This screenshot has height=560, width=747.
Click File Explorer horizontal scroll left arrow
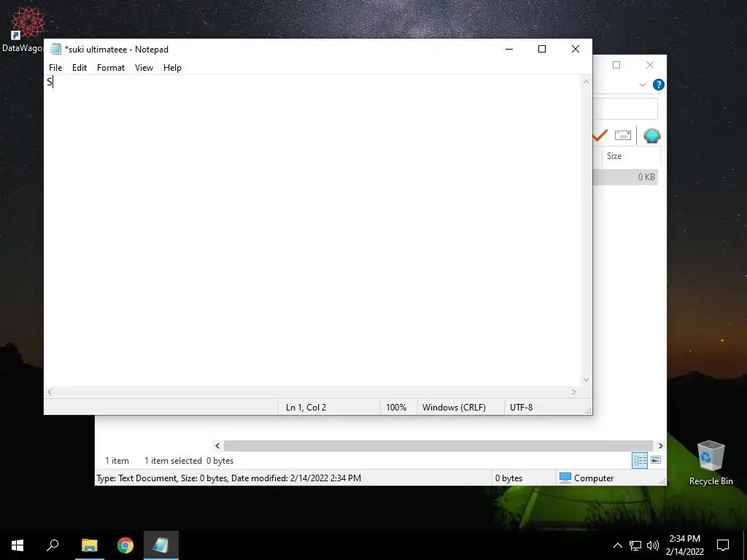(x=217, y=446)
